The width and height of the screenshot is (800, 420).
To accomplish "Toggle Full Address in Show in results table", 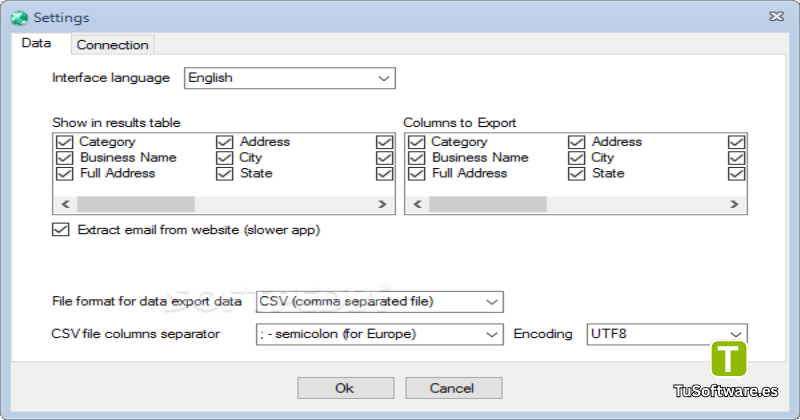I will [65, 174].
